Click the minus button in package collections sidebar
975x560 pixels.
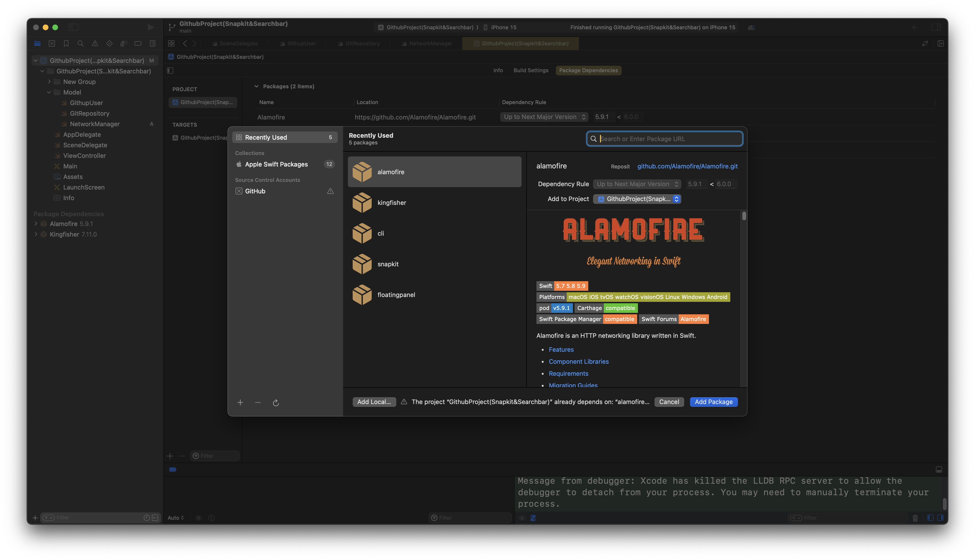point(258,402)
